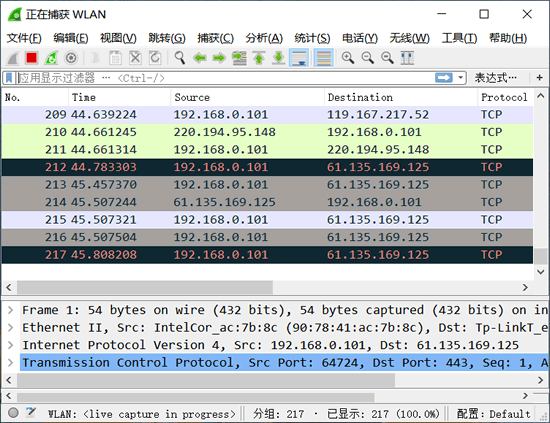Open Find packet with the magnifier icon

point(180,58)
